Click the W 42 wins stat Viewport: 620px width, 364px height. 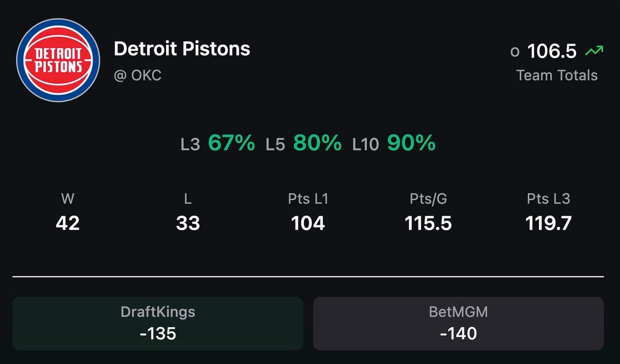pyautogui.click(x=68, y=211)
